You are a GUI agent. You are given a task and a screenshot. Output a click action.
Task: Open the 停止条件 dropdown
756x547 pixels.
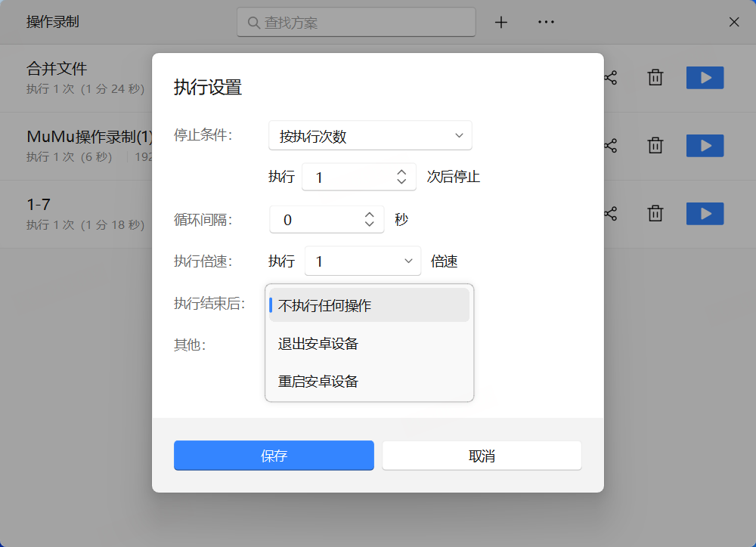click(x=370, y=136)
